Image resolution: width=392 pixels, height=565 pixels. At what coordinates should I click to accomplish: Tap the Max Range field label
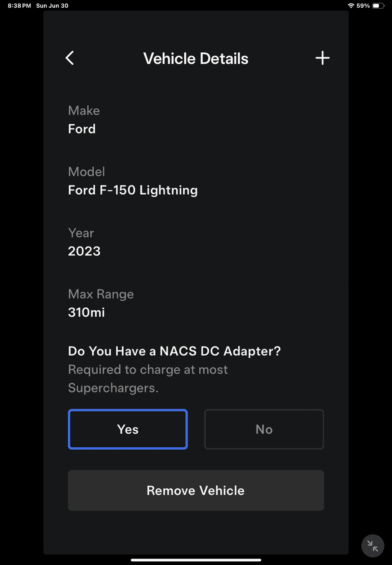point(101,294)
